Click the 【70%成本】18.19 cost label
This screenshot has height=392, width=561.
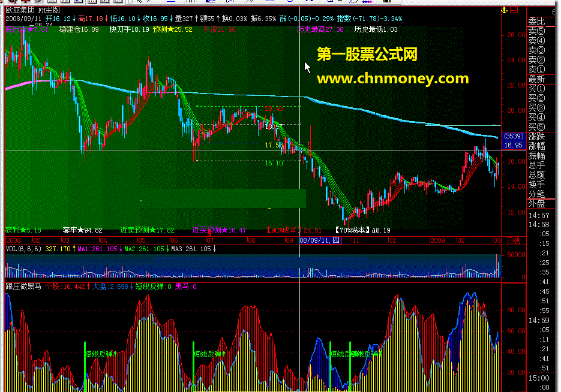362,230
